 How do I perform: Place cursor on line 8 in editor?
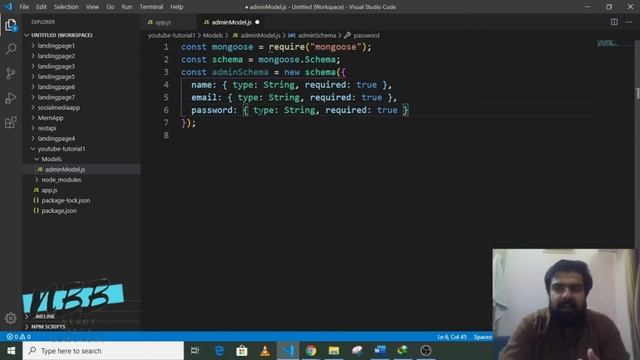367,135
